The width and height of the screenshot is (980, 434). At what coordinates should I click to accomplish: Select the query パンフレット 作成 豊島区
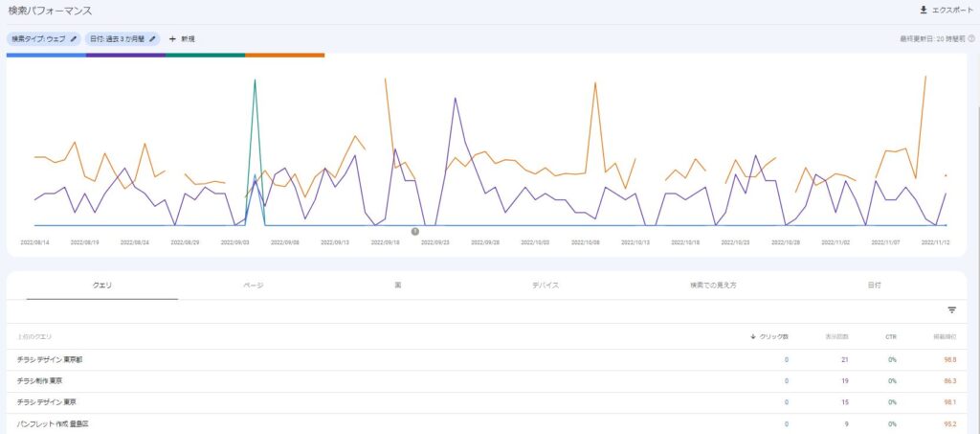tap(53, 424)
